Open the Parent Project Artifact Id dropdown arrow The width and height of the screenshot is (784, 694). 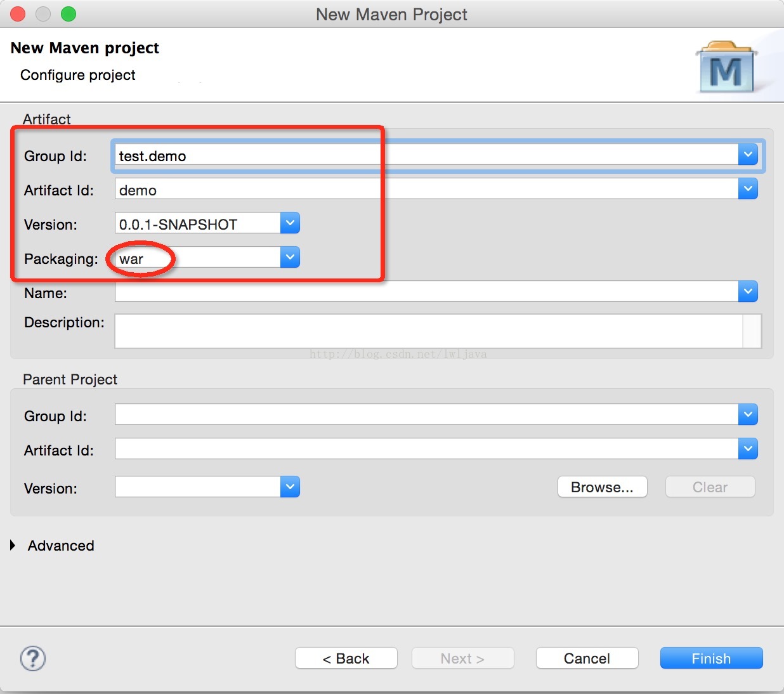point(748,448)
